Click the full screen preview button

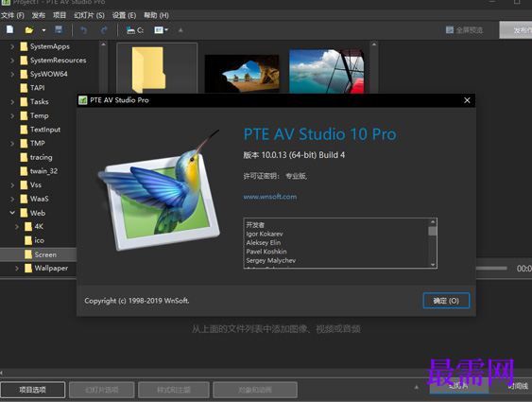tap(464, 30)
